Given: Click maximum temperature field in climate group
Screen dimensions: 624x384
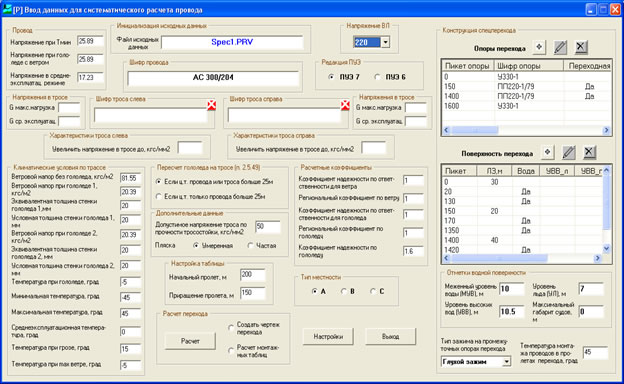Looking at the screenshot, I should 130,314.
